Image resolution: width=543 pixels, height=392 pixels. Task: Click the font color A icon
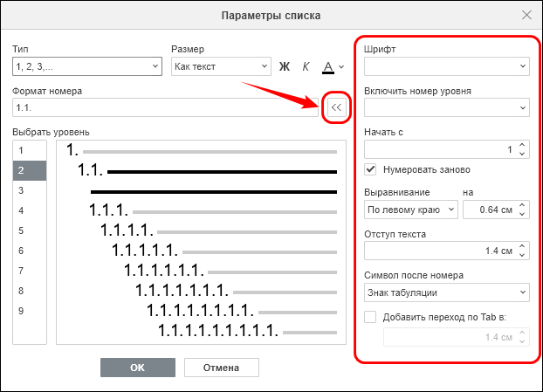click(x=328, y=66)
